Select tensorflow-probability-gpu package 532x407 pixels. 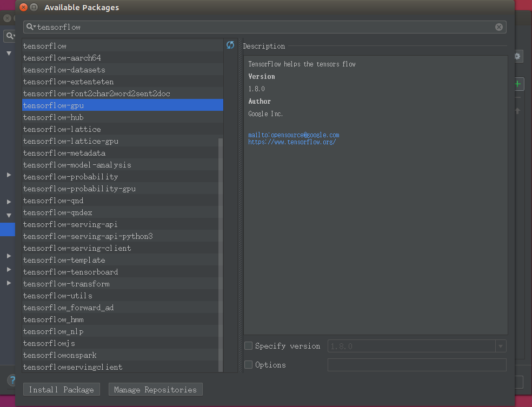click(x=79, y=189)
